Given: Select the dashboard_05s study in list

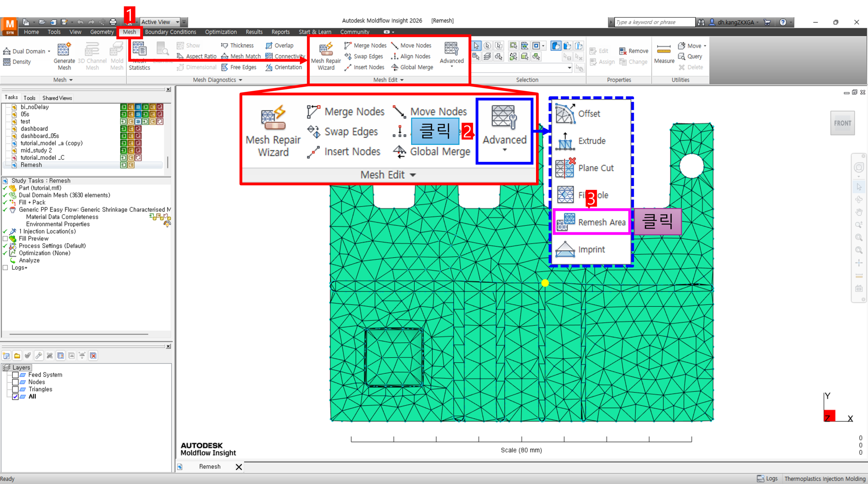Looking at the screenshot, I should (40, 136).
